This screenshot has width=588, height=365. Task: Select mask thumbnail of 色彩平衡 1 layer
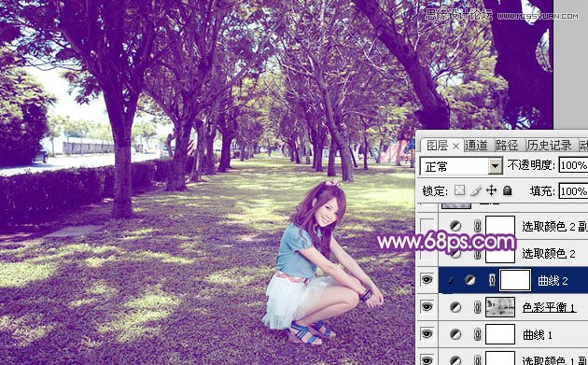click(x=500, y=307)
